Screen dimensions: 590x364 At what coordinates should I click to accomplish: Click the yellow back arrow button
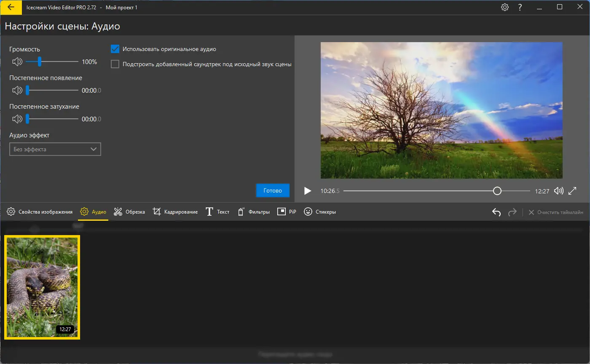[11, 8]
